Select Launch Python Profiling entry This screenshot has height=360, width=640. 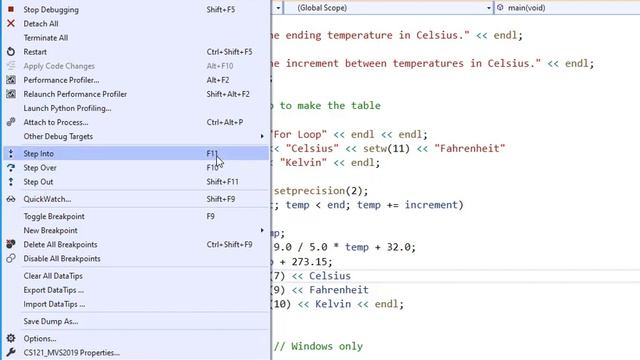[136, 108]
